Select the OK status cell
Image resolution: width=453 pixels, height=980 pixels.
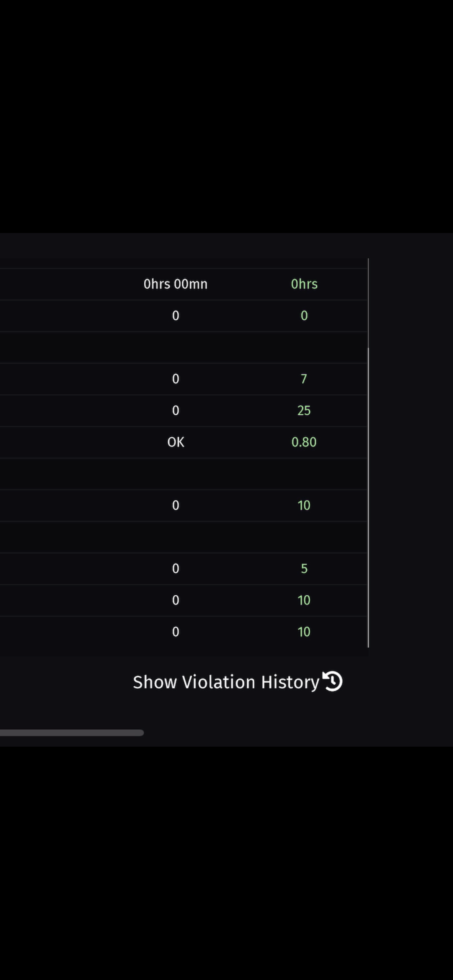point(175,442)
